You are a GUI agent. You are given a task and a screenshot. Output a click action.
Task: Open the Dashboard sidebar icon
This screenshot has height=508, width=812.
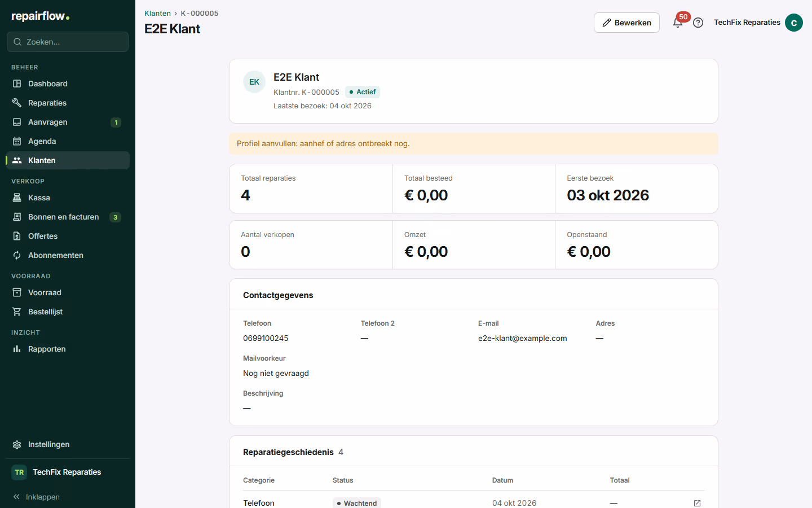17,84
